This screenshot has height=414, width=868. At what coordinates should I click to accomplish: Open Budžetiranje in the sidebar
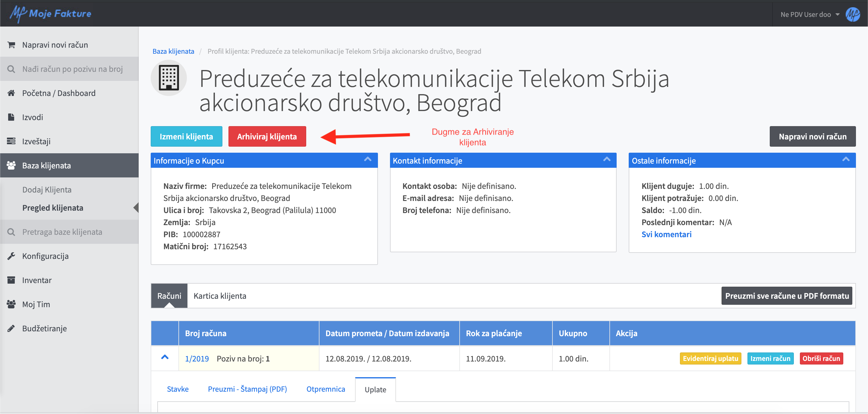[69, 328]
